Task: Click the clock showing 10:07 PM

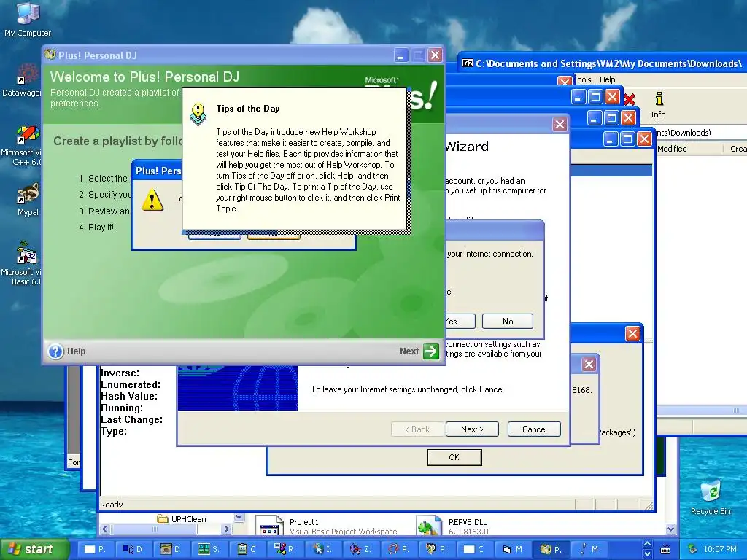Action: [720, 549]
